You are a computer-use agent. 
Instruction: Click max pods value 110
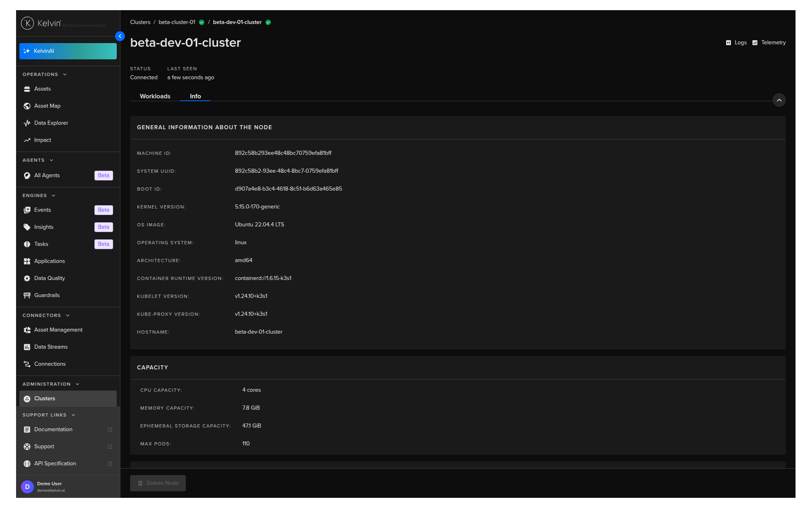click(x=246, y=444)
